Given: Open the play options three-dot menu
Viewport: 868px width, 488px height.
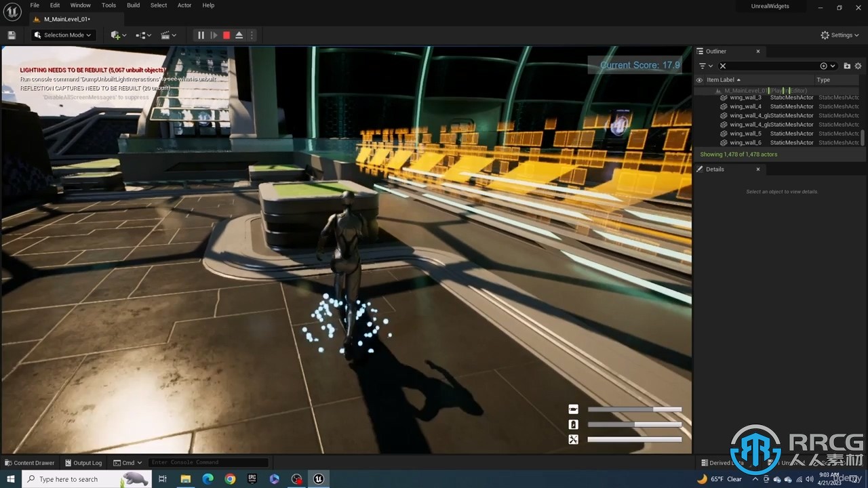Looking at the screenshot, I should [252, 35].
